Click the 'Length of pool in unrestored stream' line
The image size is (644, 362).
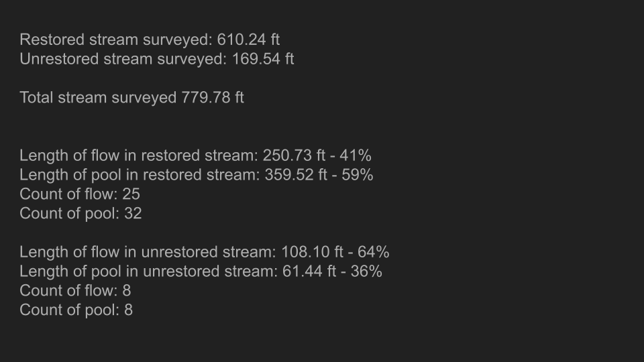pyautogui.click(x=201, y=271)
